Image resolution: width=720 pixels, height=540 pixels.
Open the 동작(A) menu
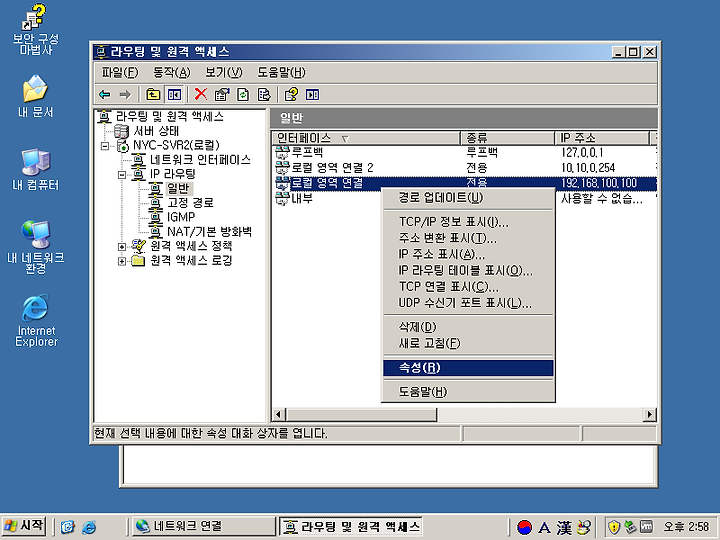coord(172,73)
